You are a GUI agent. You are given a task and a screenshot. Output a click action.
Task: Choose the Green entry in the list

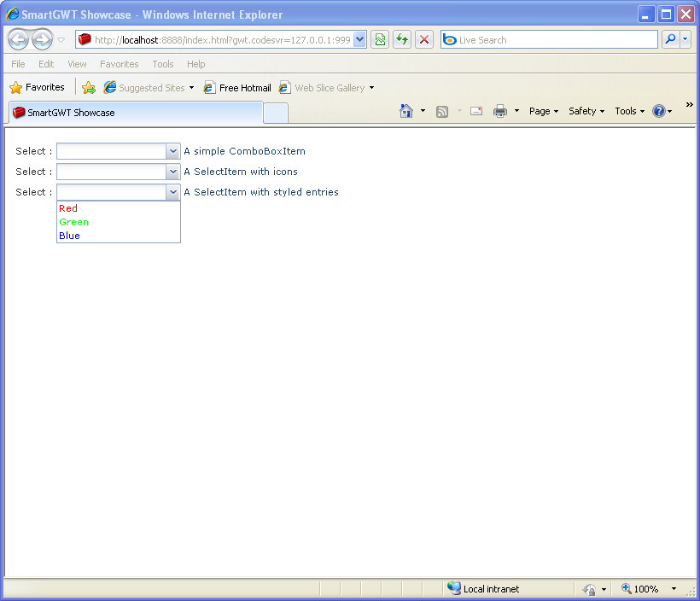[x=119, y=222]
